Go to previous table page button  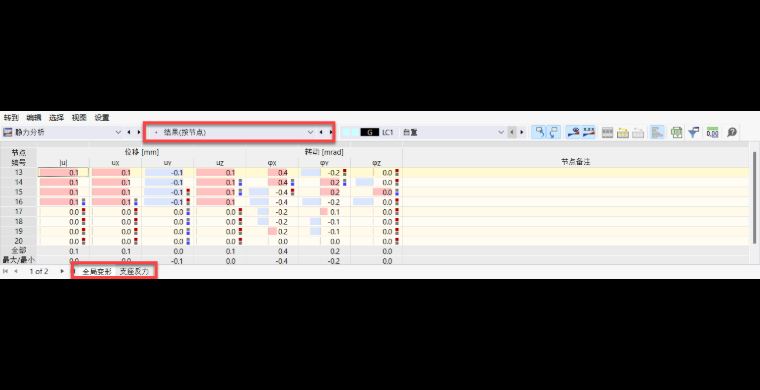[16, 271]
